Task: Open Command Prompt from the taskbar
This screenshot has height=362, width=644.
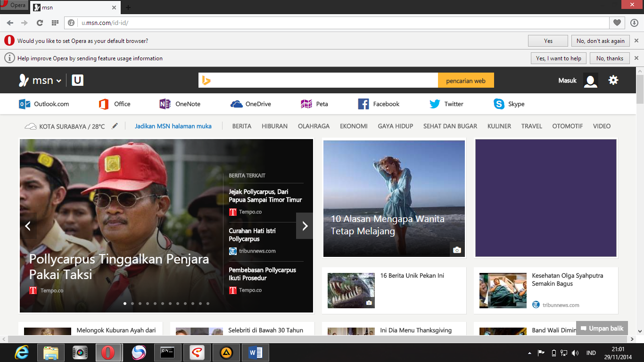Action: 168,353
